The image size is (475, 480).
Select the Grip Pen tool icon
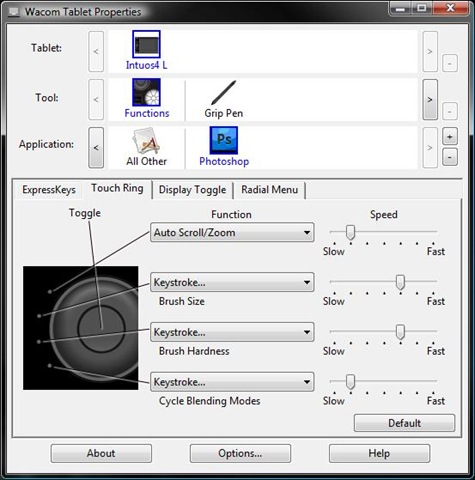pyautogui.click(x=224, y=92)
